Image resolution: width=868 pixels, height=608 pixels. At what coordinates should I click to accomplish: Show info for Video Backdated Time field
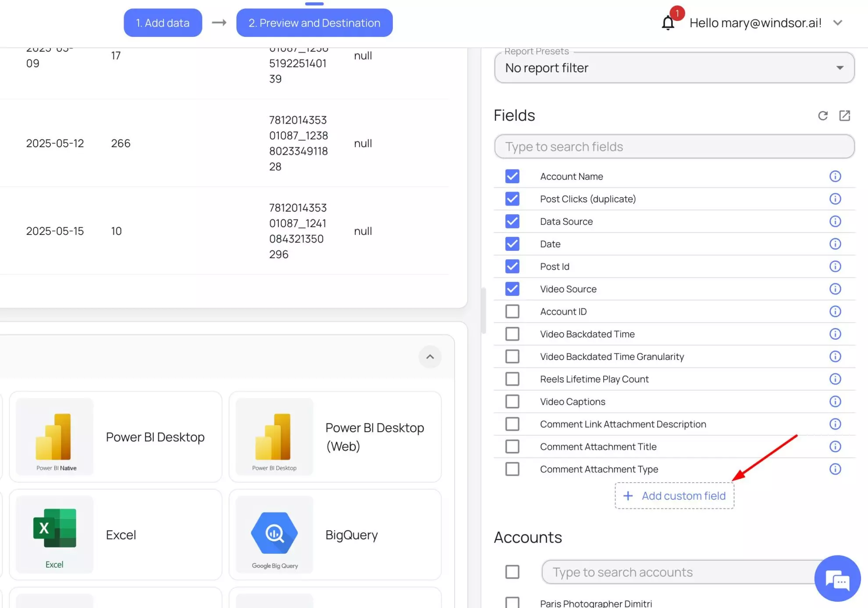835,334
